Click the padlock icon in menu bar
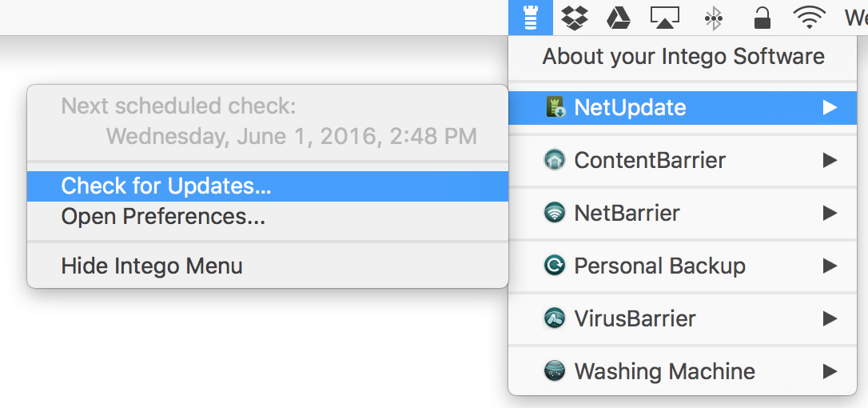This screenshot has width=868, height=408. [762, 18]
